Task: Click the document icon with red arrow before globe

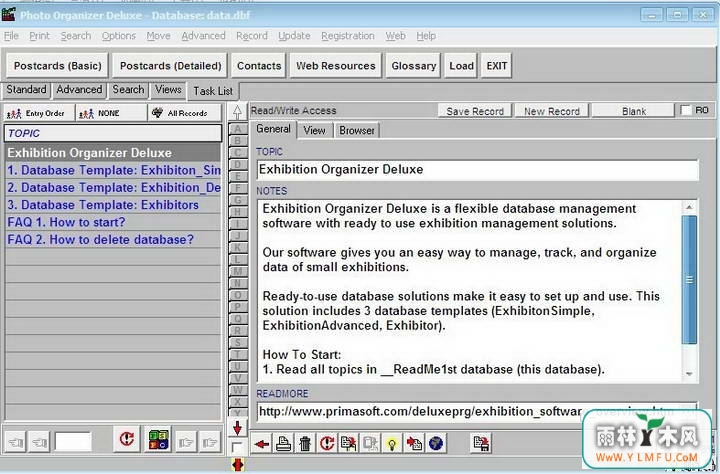Action: 414,444
